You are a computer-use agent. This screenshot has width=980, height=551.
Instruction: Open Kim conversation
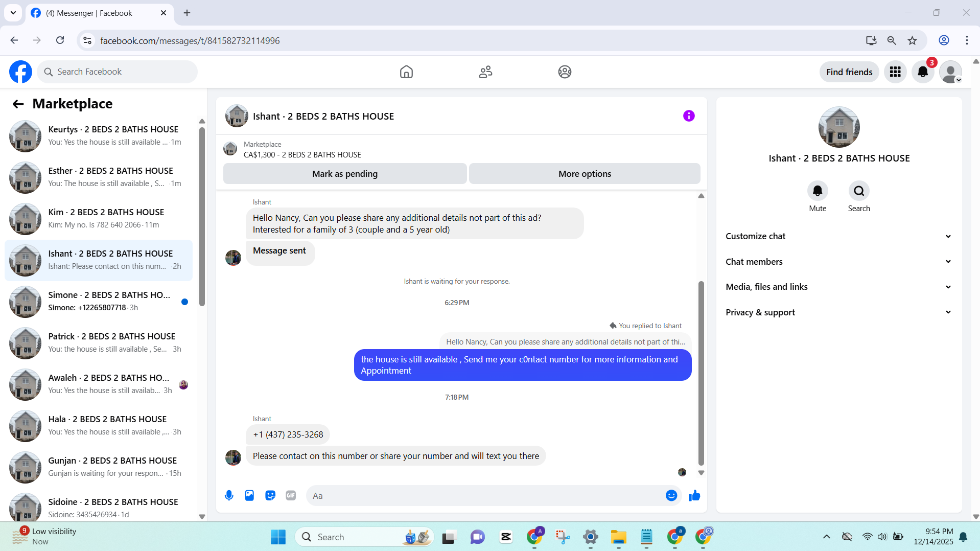(x=99, y=219)
